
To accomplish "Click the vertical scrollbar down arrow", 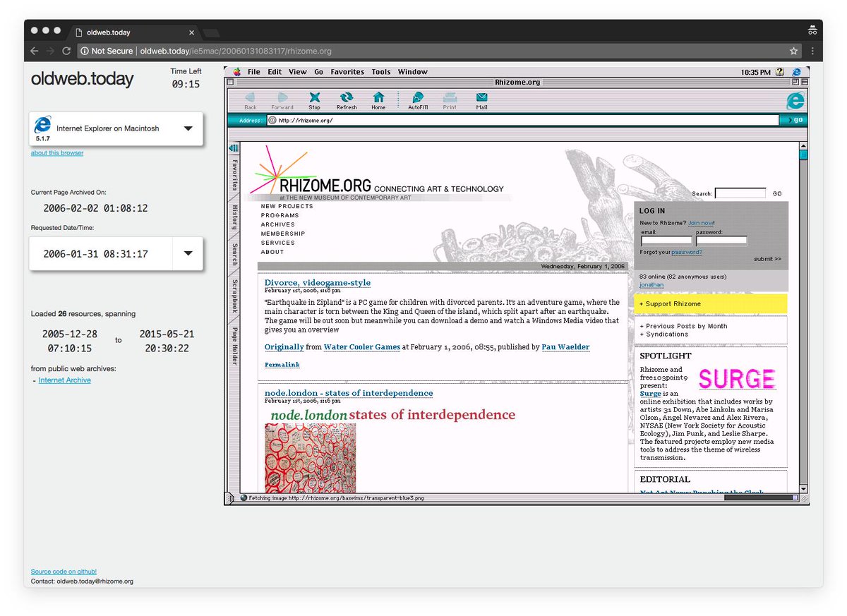I will point(803,489).
